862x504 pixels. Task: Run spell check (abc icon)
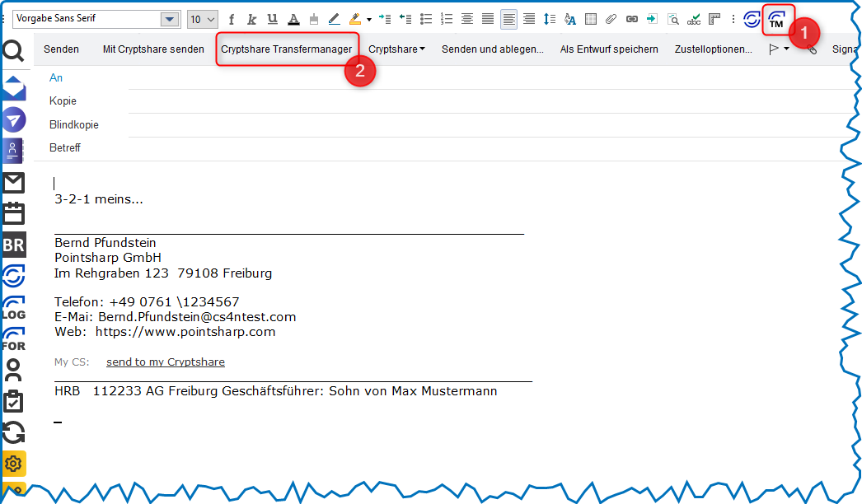point(694,19)
